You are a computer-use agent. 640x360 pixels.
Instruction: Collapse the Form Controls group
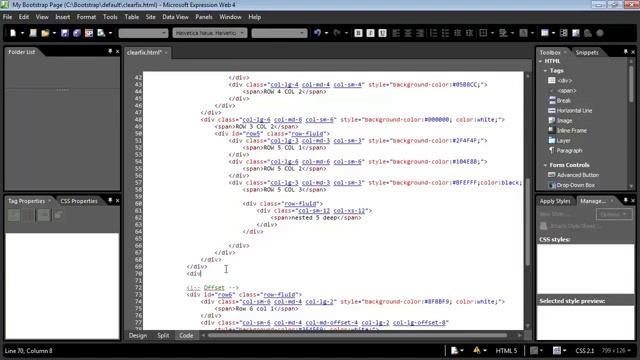pos(545,165)
